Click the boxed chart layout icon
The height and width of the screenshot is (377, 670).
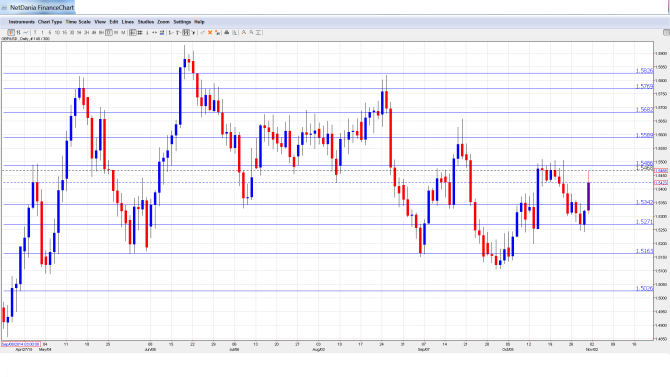click(186, 32)
